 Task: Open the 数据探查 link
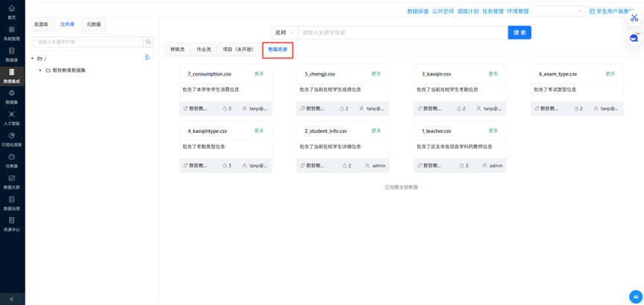418,11
